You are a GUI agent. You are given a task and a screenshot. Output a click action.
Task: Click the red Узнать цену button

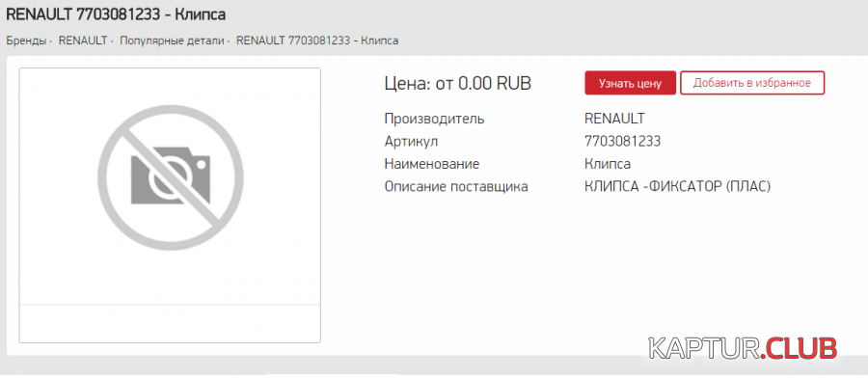point(630,83)
